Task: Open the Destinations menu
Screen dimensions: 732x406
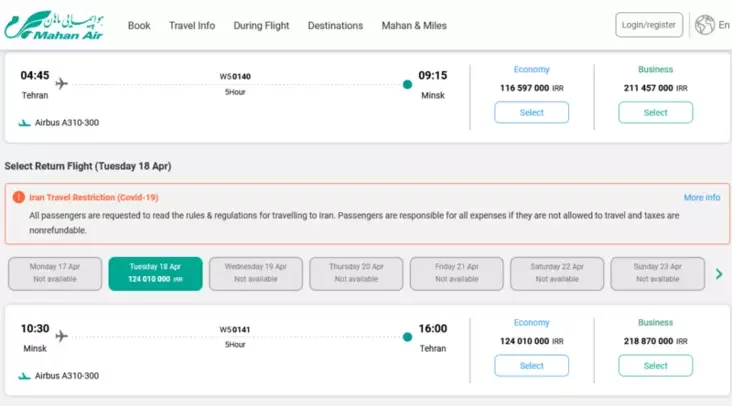Action: tap(335, 26)
